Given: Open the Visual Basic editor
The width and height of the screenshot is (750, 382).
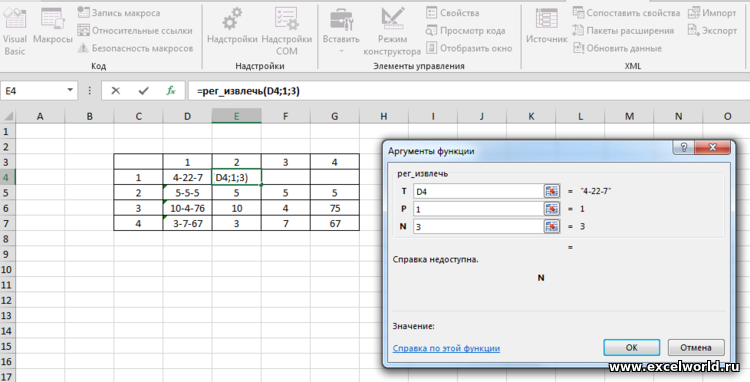Looking at the screenshot, I should click(x=15, y=31).
